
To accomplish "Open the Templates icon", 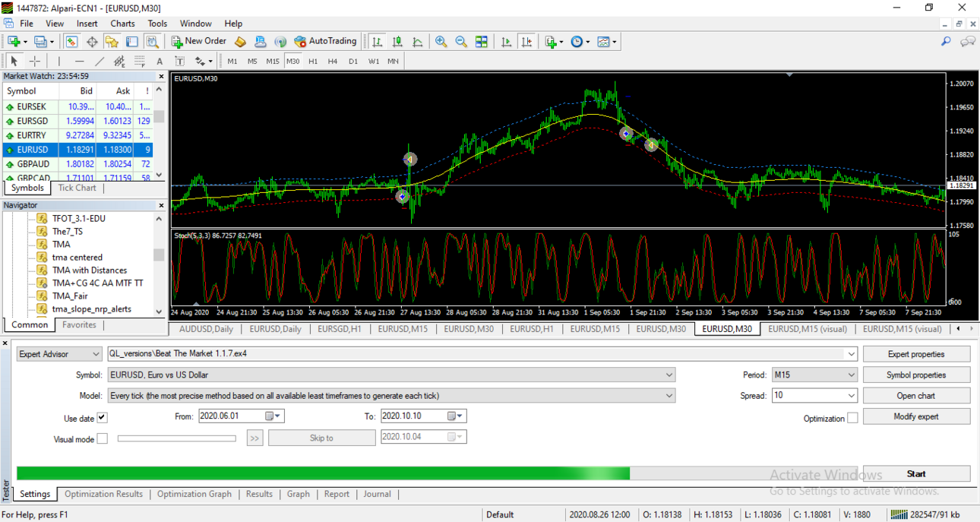I will click(607, 42).
